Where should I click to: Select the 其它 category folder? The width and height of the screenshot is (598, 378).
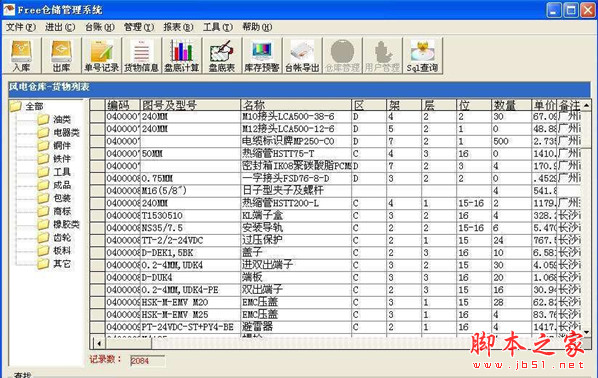pos(62,264)
